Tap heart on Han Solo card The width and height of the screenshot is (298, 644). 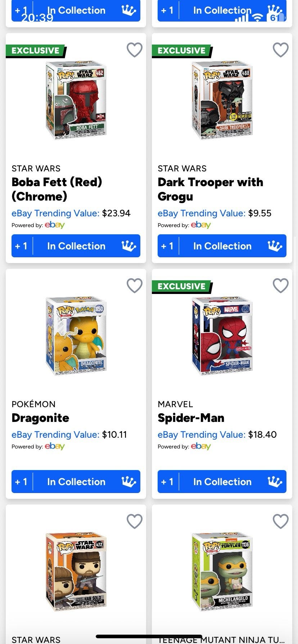[135, 521]
